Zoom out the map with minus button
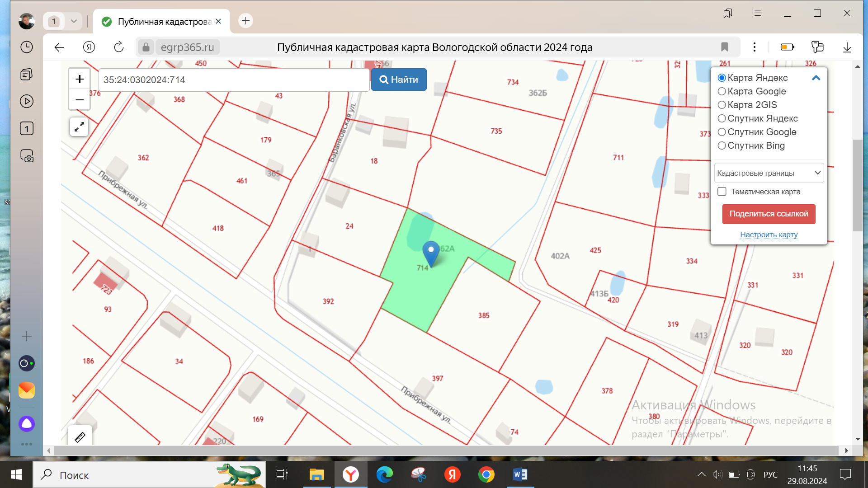868x488 pixels. [80, 100]
